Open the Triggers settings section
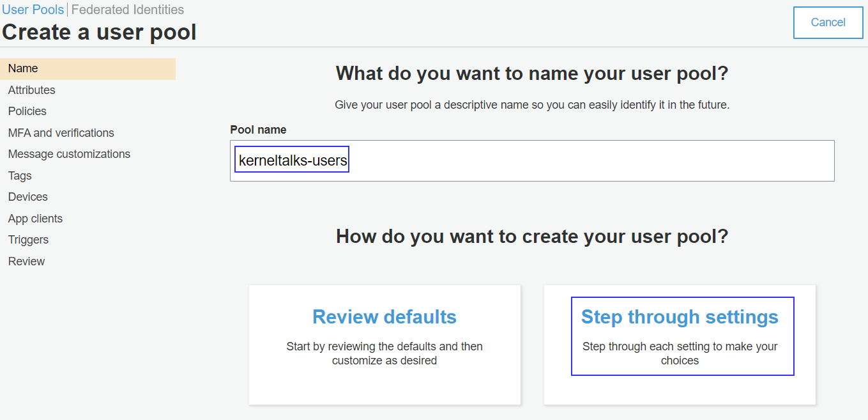Screen dimensions: 868x420 (28, 239)
